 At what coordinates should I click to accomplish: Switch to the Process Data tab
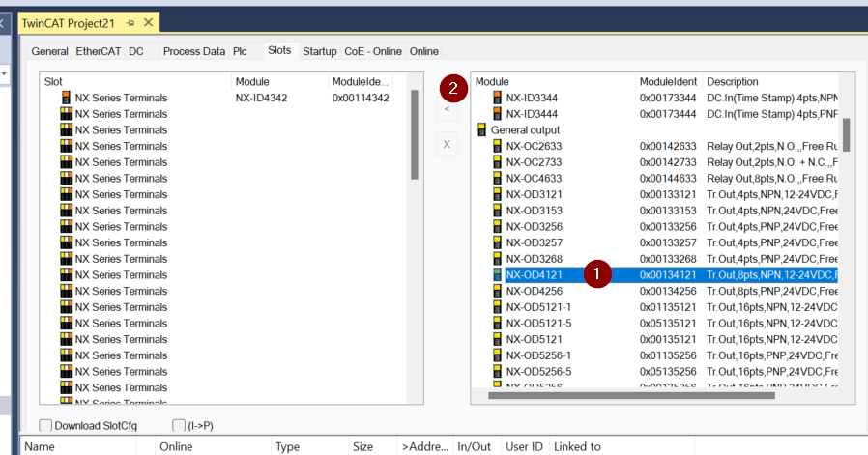point(193,51)
